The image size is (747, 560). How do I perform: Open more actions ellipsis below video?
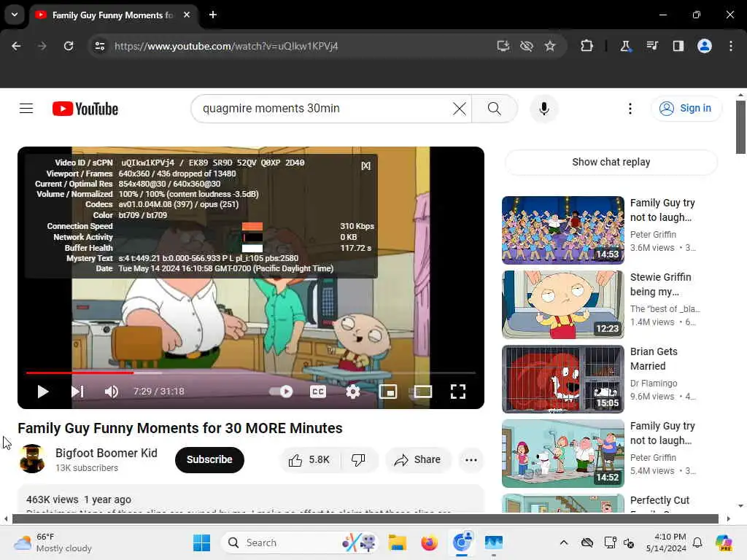[471, 459]
